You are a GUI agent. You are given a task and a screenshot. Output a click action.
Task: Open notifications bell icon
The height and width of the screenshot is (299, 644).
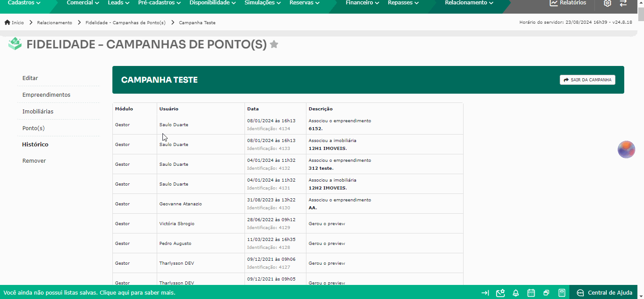tap(516, 293)
